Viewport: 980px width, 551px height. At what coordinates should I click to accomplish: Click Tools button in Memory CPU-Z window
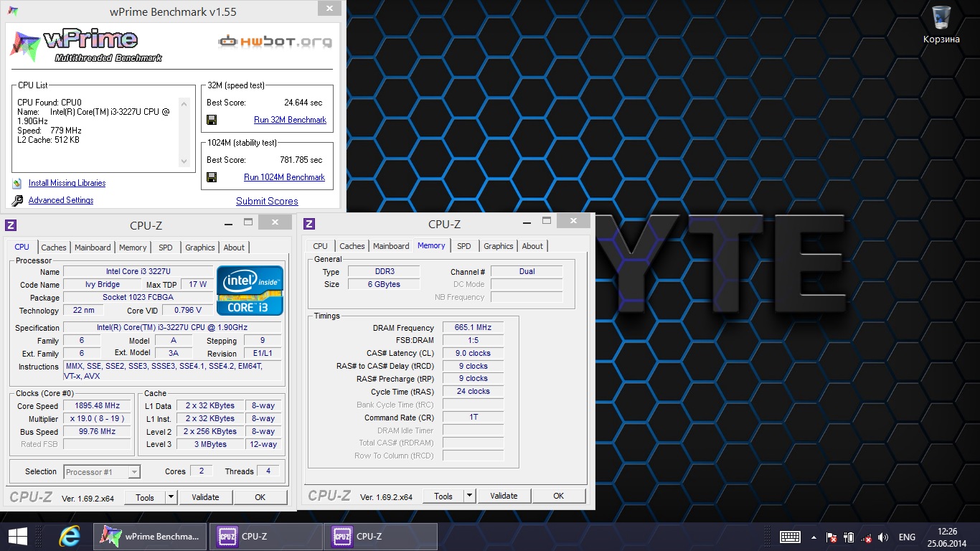click(x=443, y=496)
